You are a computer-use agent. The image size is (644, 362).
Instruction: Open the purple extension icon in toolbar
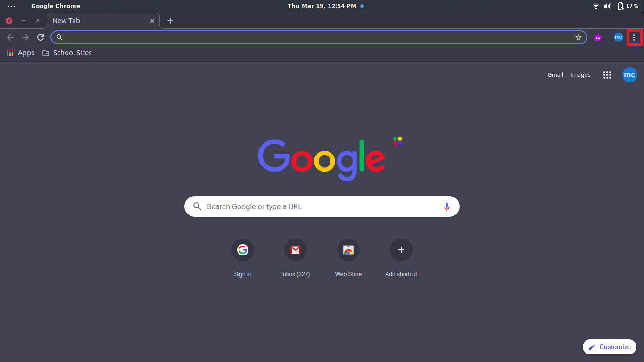[x=598, y=37]
